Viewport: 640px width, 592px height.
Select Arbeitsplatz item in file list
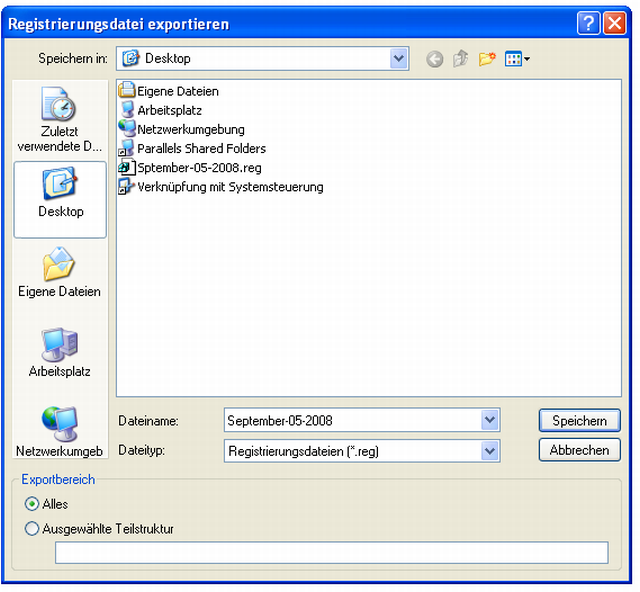coord(161,110)
